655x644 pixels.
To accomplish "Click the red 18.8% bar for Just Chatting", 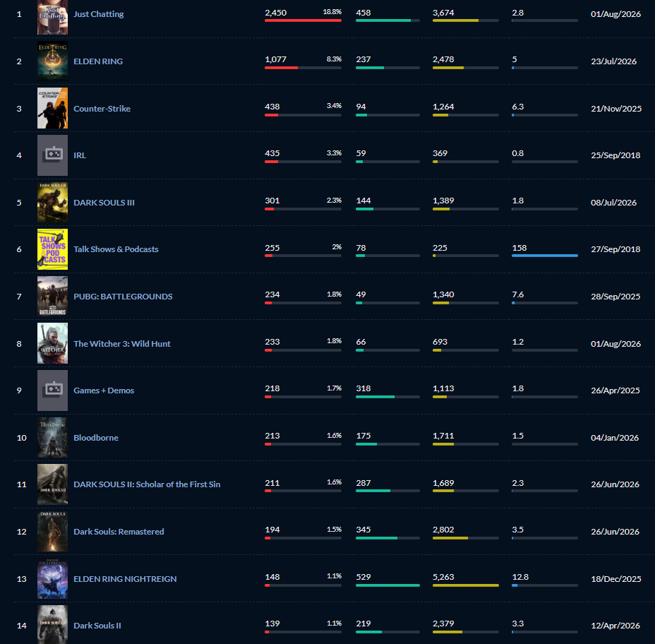I will (x=303, y=20).
